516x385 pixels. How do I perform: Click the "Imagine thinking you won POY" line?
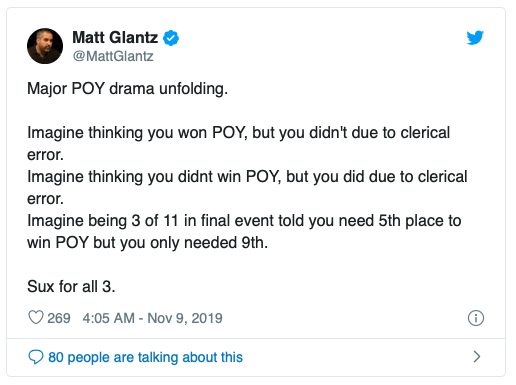point(238,133)
